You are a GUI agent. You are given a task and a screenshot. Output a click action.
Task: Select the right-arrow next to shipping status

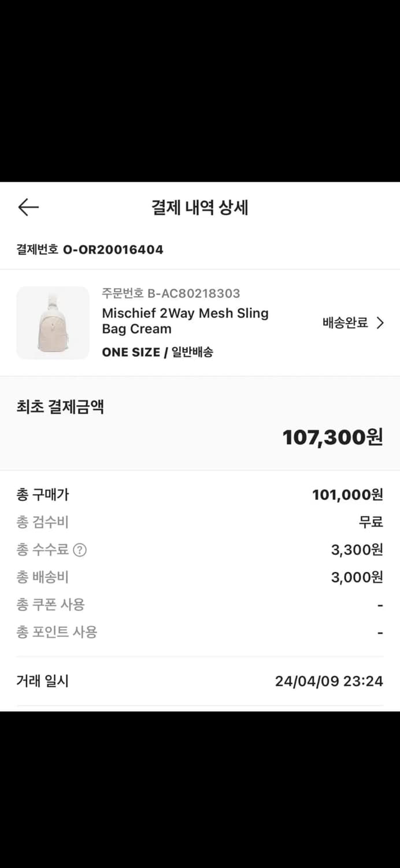(380, 322)
